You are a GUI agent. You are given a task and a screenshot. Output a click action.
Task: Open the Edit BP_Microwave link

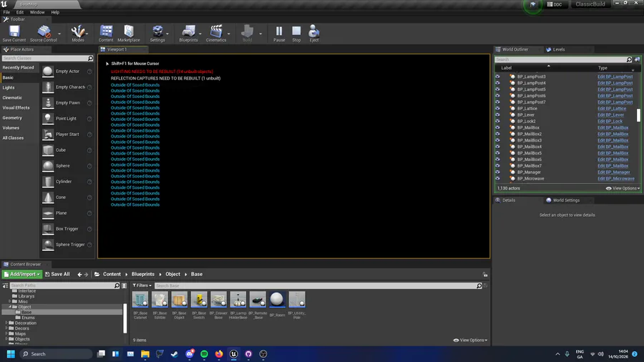[615, 179]
